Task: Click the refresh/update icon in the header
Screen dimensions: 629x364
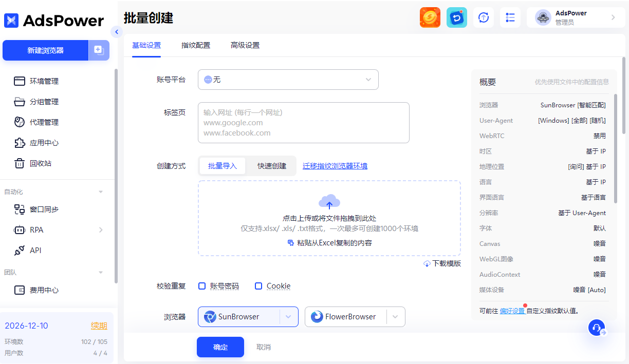Action: pyautogui.click(x=484, y=17)
